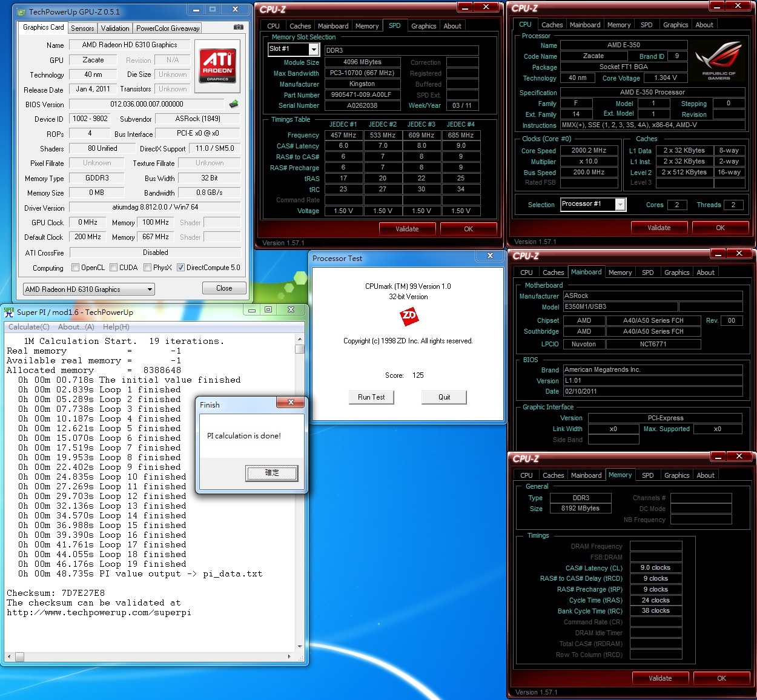Enable the CUDA checkbox in GPU-Z

point(113,268)
